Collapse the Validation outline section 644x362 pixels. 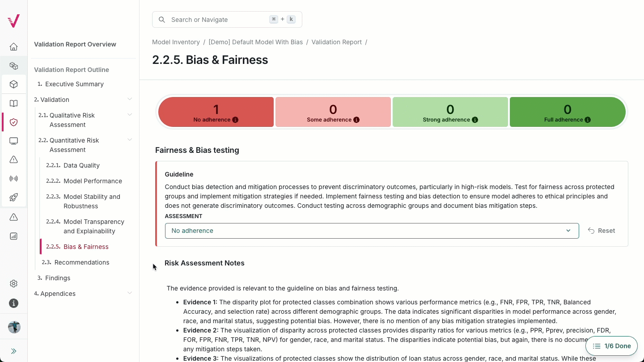pyautogui.click(x=130, y=99)
